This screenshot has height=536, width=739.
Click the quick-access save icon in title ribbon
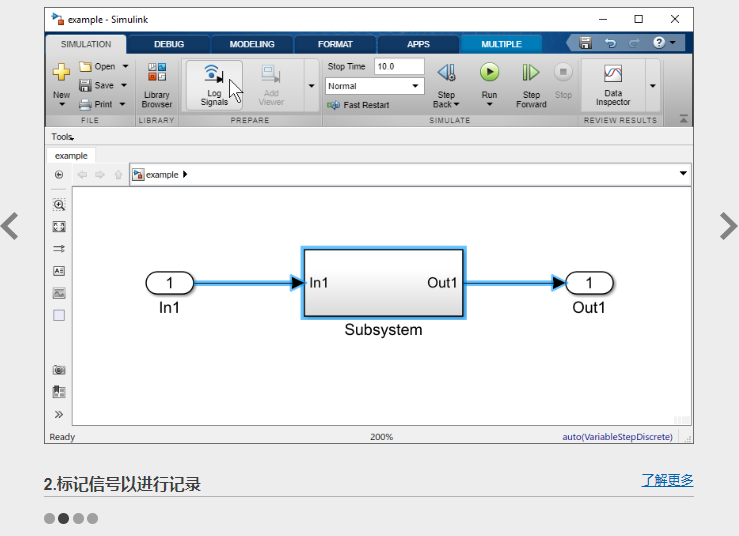pos(585,43)
